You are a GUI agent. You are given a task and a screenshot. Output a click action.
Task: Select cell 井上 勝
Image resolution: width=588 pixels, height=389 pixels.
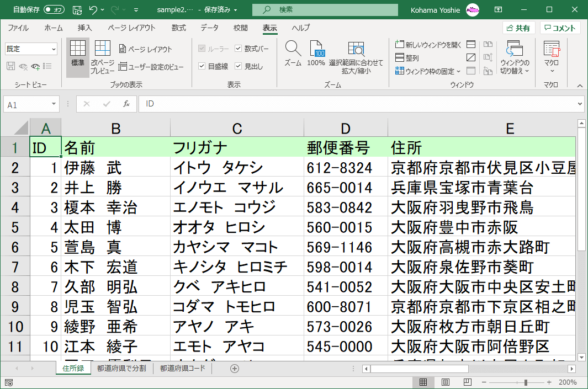[x=115, y=188]
